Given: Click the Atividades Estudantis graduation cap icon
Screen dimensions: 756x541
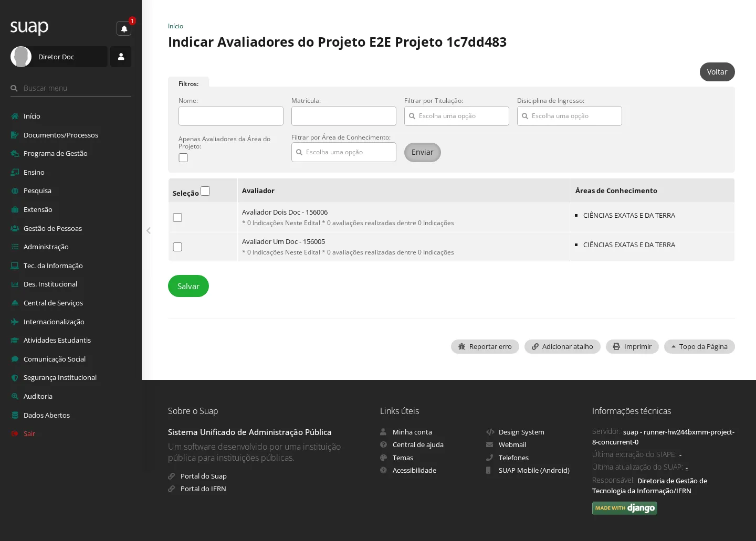Looking at the screenshot, I should [x=15, y=340].
